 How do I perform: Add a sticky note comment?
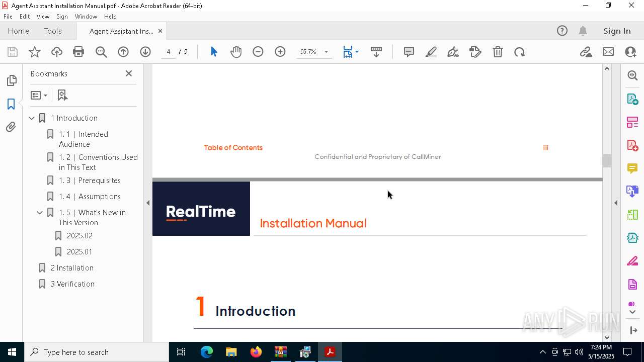409,52
